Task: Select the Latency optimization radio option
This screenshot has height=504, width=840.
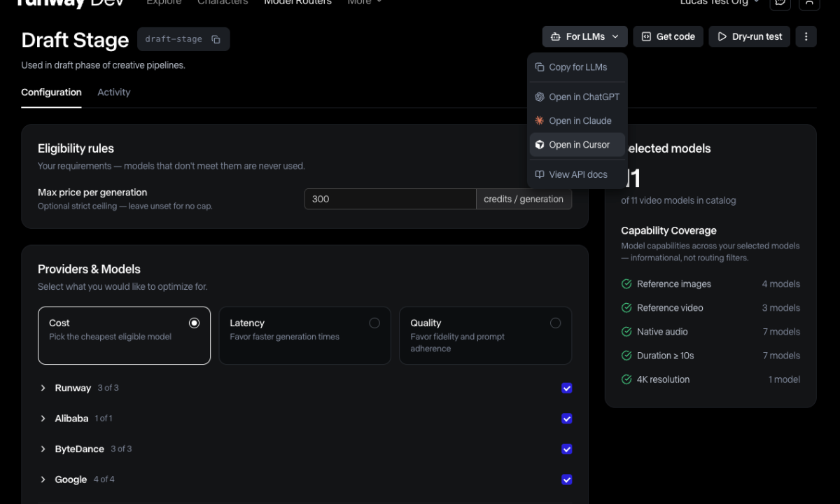Action: (374, 323)
